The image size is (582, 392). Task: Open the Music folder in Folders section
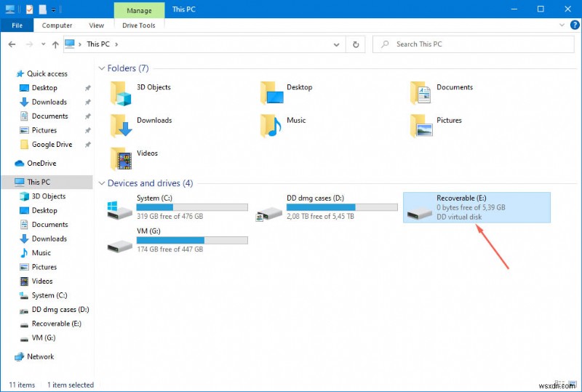(283, 127)
